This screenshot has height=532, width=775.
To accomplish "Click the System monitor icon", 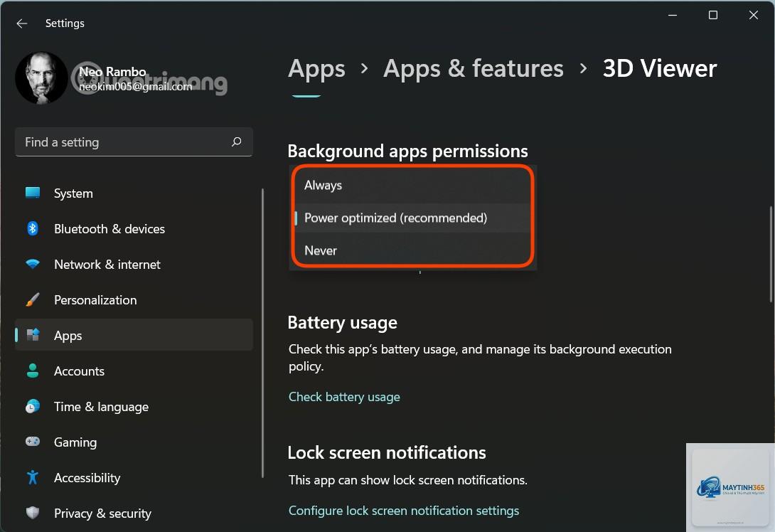I will (x=33, y=193).
